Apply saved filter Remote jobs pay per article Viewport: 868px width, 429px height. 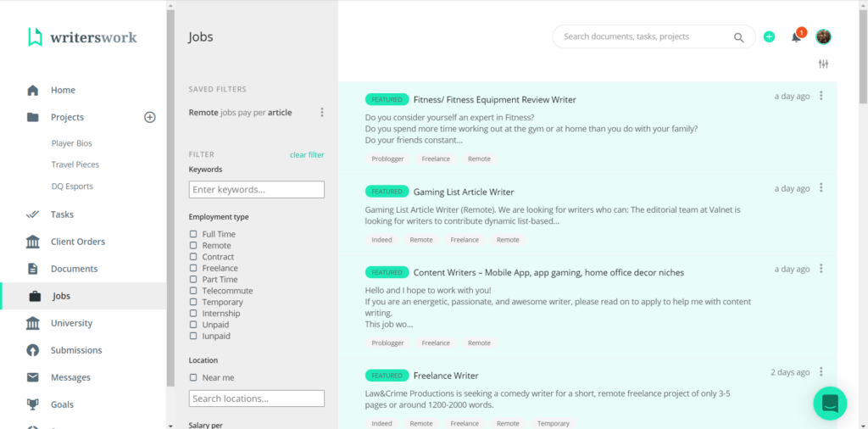click(x=240, y=113)
